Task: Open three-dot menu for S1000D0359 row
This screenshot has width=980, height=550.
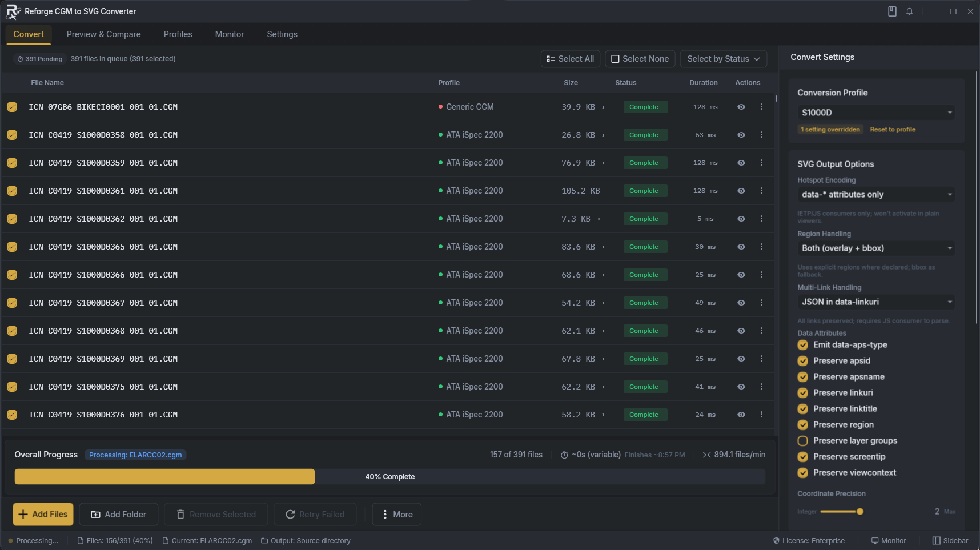Action: tap(761, 163)
